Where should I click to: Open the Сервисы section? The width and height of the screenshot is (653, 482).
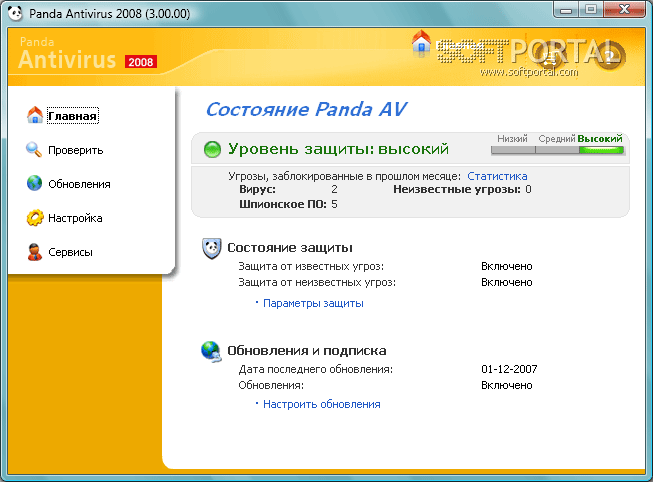coord(70,252)
